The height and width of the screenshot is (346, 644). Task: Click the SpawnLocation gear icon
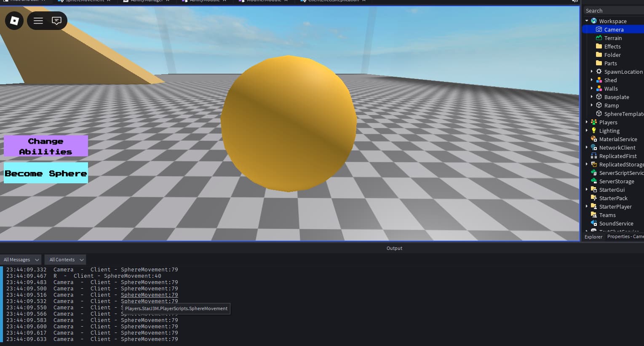[x=599, y=72]
